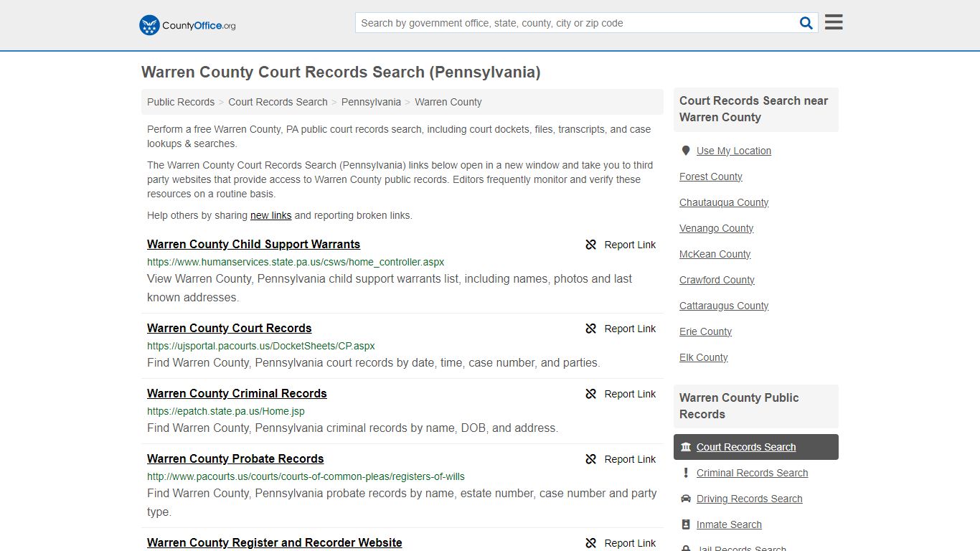
Task: Open humanservices.state.pa.us URL
Action: tap(296, 262)
